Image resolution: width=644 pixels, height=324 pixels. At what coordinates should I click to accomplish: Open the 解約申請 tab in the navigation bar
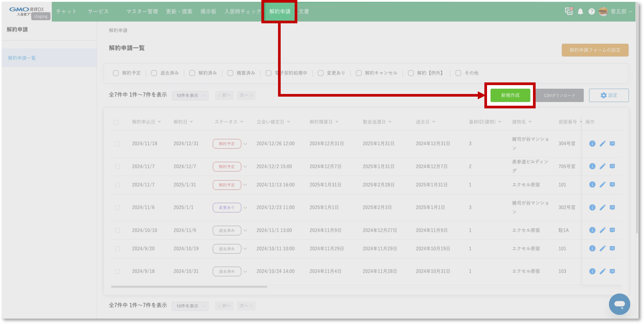click(280, 12)
